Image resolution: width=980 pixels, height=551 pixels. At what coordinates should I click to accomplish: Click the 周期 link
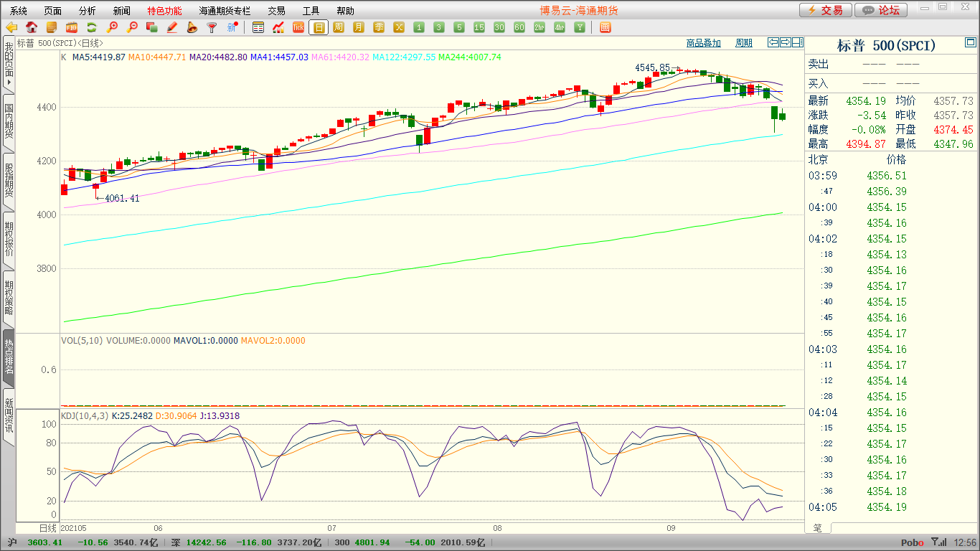(744, 43)
